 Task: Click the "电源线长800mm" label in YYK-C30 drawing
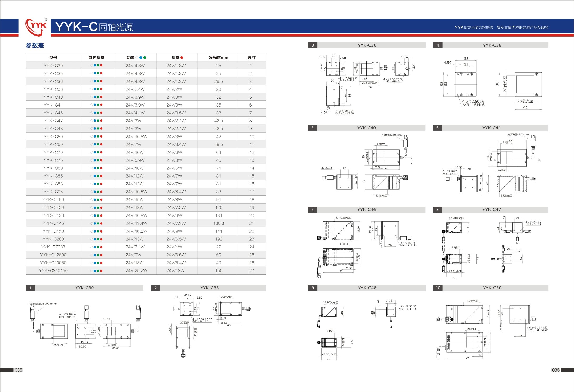click(43, 304)
